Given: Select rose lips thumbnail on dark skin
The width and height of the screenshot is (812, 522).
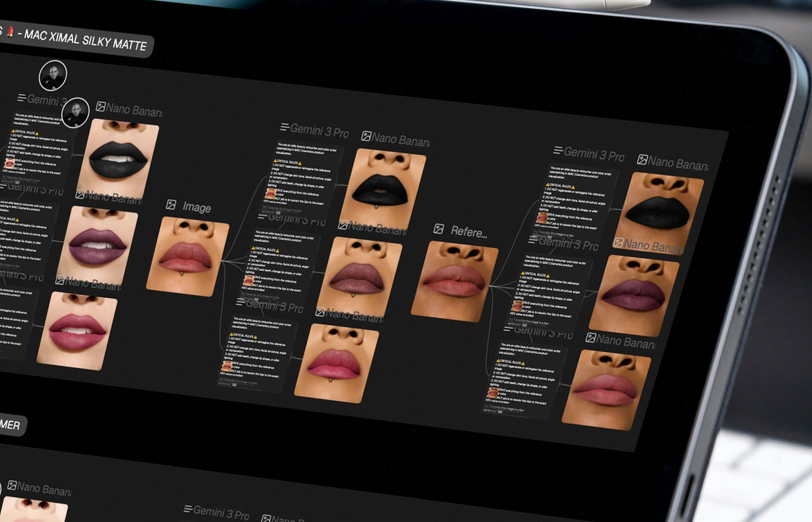Looking at the screenshot, I should 607,389.
